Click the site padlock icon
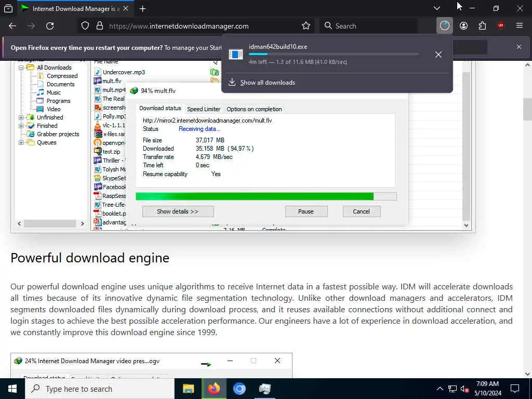Screen dimensions: 532x399 tap(99, 26)
